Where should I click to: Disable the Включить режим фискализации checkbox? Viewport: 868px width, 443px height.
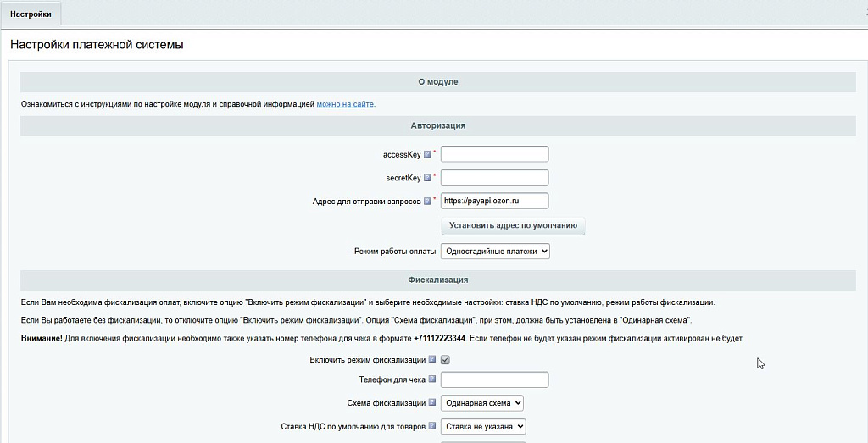coord(446,360)
